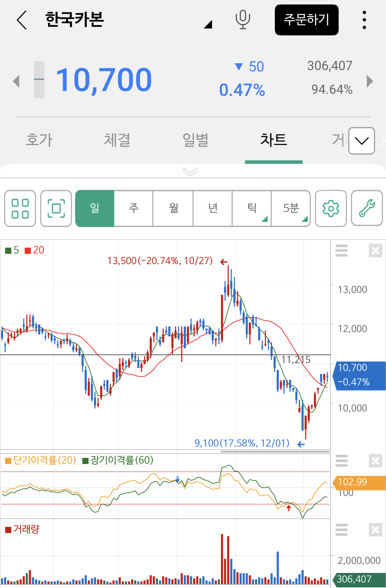
Task: Close the 거래량 volume panel
Action: click(x=375, y=530)
